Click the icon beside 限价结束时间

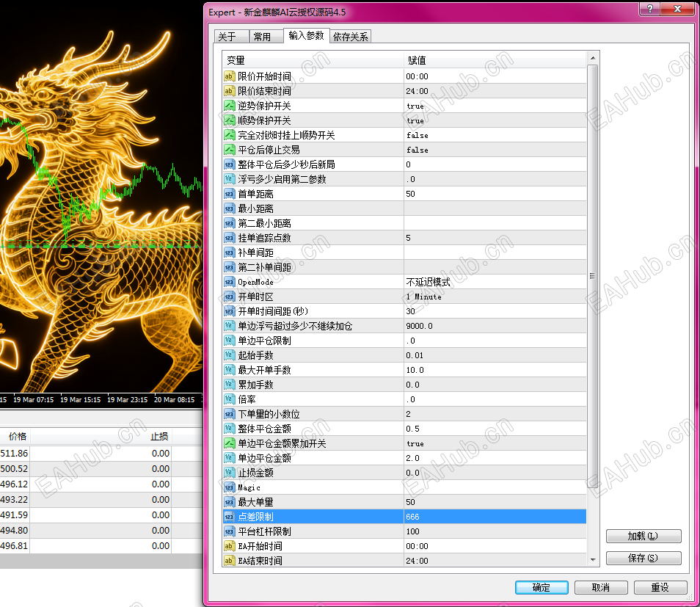pyautogui.click(x=229, y=91)
